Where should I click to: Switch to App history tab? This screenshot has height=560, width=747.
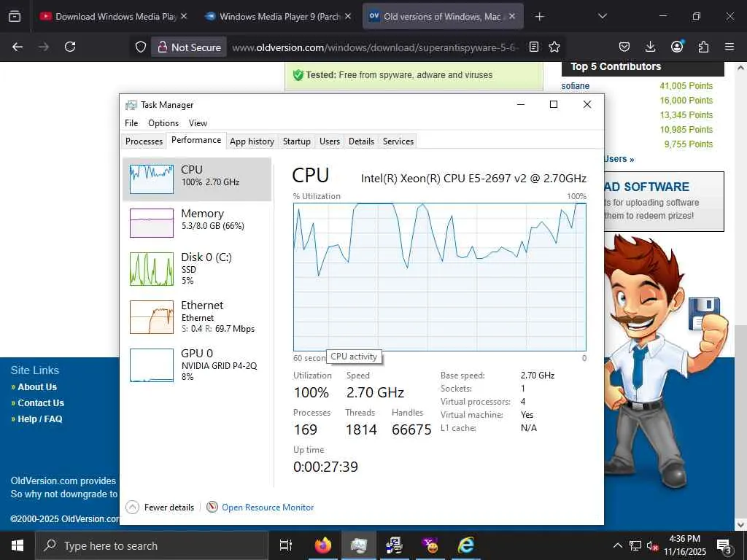[252, 141]
